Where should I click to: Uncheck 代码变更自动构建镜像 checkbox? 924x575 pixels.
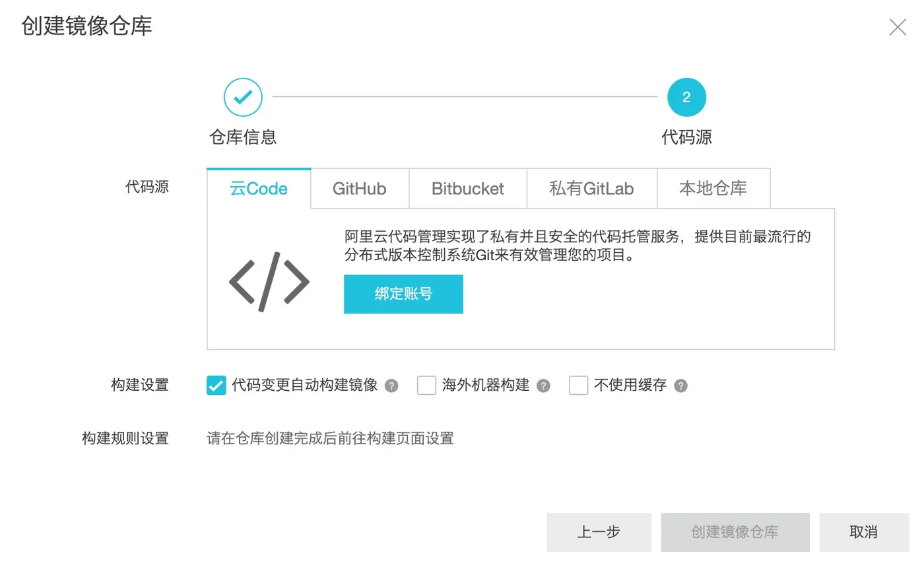pos(216,385)
